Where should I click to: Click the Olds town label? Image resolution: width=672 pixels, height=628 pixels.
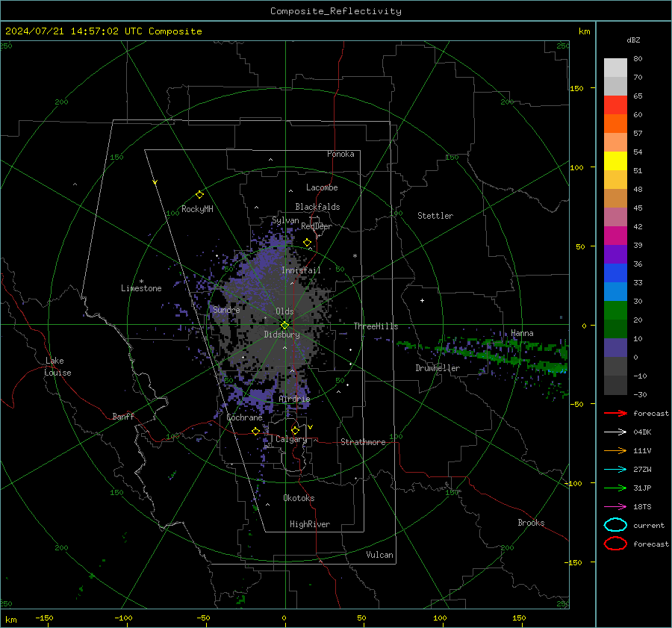click(284, 311)
